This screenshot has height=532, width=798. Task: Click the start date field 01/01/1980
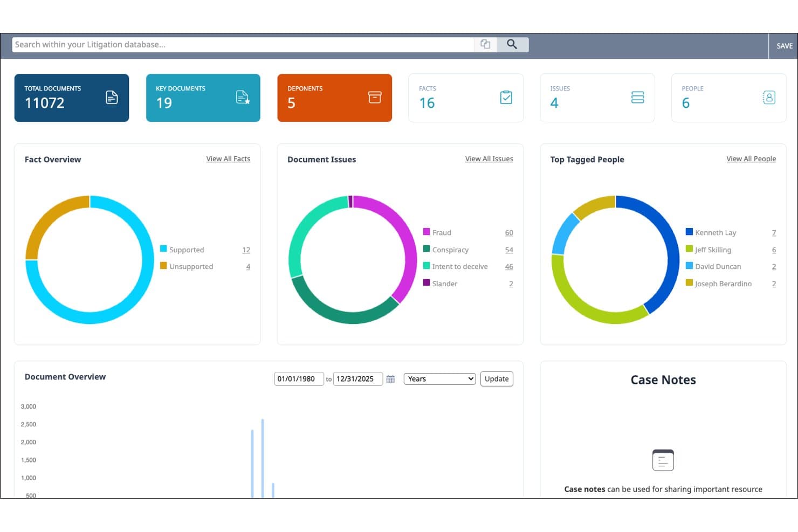pyautogui.click(x=299, y=379)
